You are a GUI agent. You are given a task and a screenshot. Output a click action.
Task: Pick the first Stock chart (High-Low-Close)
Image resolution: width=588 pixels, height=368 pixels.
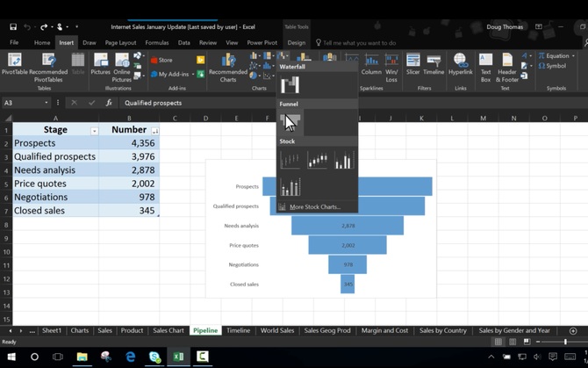pyautogui.click(x=290, y=160)
